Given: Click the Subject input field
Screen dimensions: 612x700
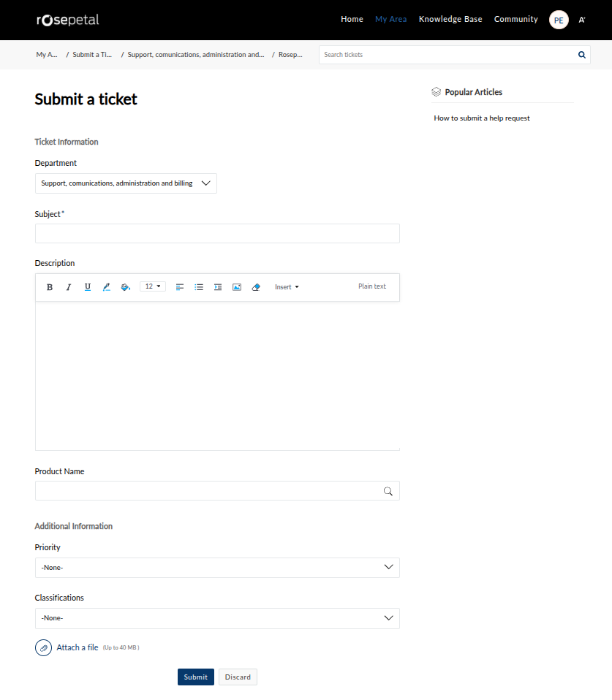Looking at the screenshot, I should tap(217, 234).
